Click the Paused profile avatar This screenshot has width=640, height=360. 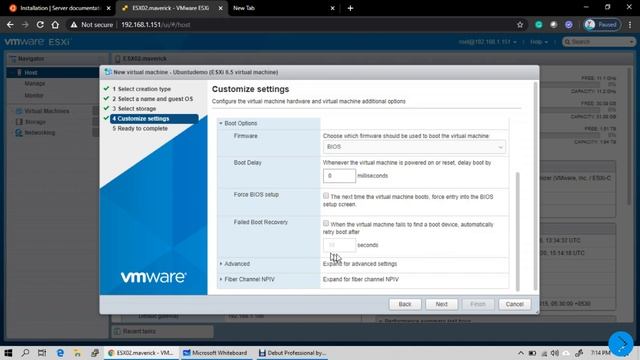coord(602,25)
